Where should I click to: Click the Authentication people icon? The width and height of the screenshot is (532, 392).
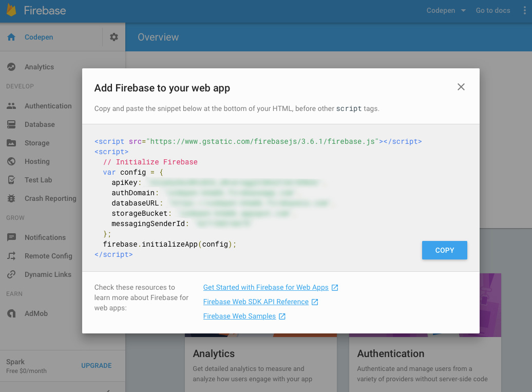tap(11, 106)
